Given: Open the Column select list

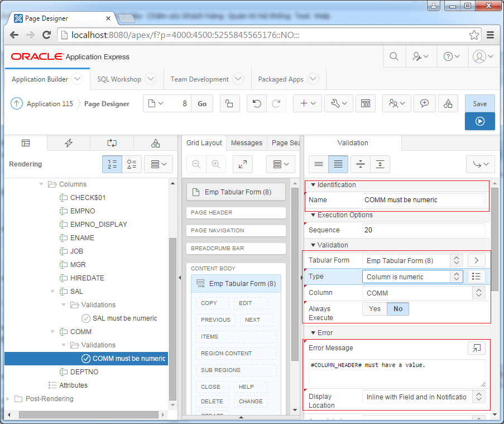Looking at the screenshot, I should click(x=424, y=293).
